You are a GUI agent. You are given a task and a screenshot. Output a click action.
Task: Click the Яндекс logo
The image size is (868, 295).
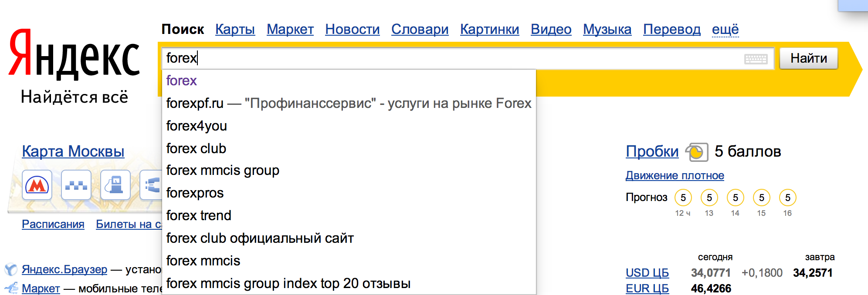[x=74, y=54]
